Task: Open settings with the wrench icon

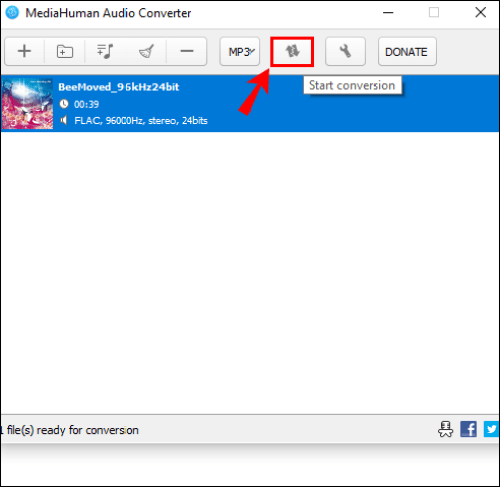Action: (345, 52)
